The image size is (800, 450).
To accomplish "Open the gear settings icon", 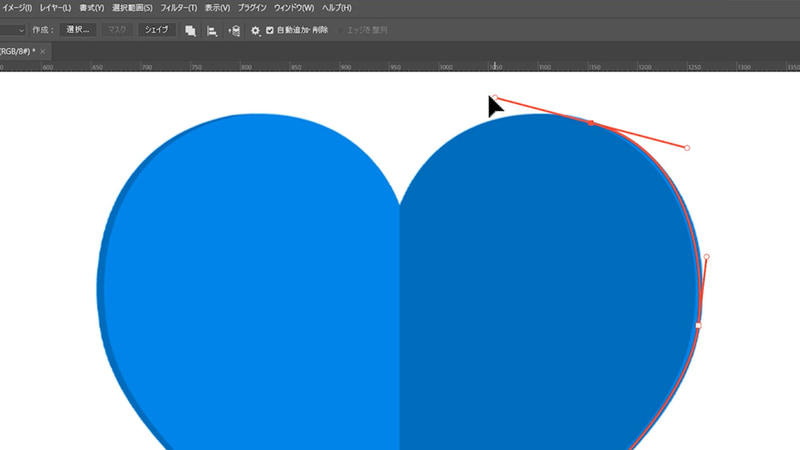I will (x=255, y=31).
